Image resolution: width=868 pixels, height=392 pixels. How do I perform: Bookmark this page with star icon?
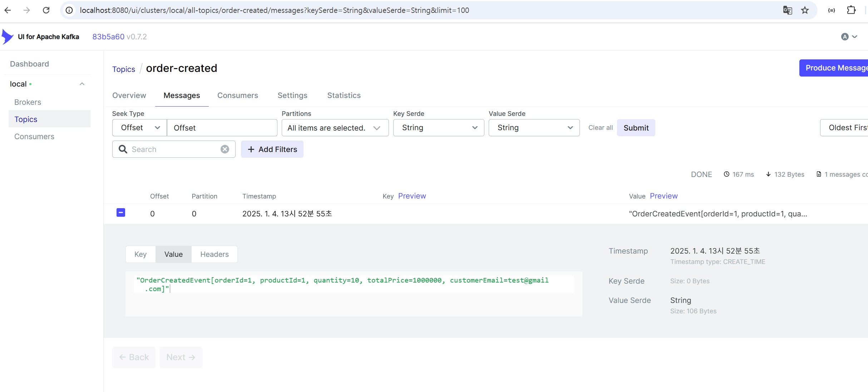(805, 10)
